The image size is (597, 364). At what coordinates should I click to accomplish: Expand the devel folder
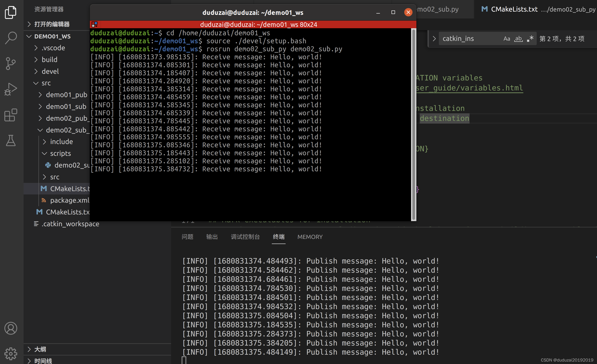(x=36, y=71)
